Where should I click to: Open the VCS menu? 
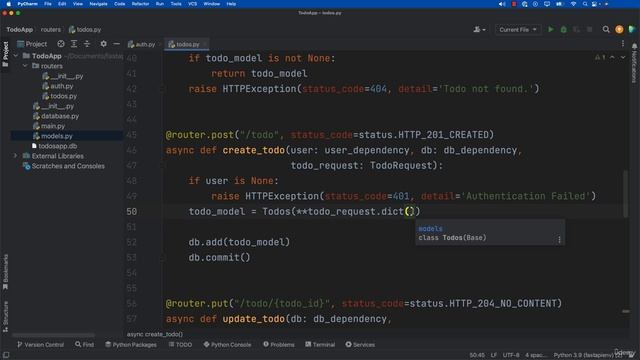click(x=192, y=4)
